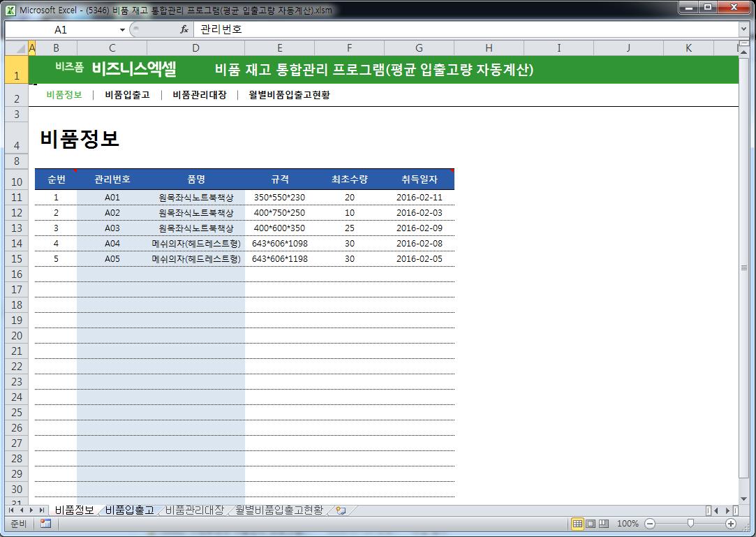Select cell containing A03 관리번호

coord(112,228)
